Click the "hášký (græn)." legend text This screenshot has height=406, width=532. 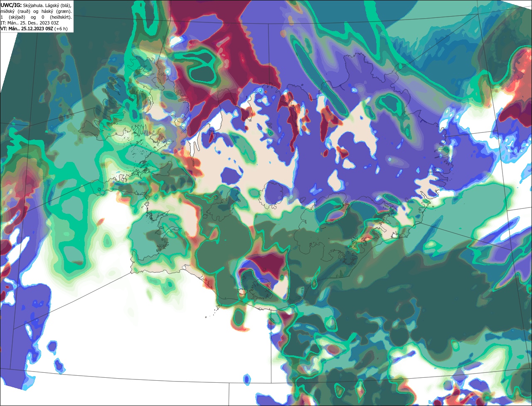tap(57, 12)
